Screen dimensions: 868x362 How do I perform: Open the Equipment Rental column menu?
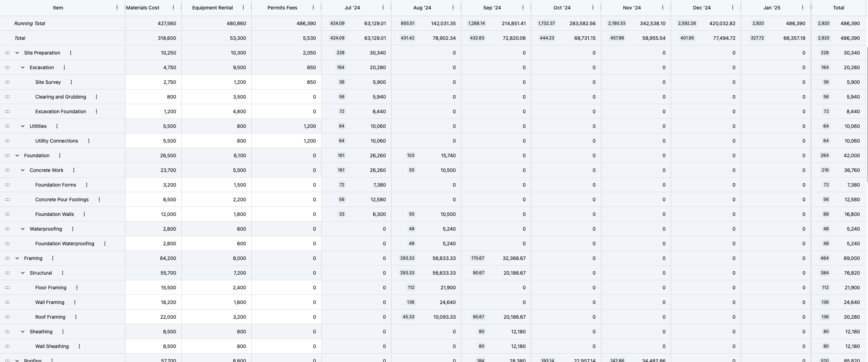tap(243, 7)
